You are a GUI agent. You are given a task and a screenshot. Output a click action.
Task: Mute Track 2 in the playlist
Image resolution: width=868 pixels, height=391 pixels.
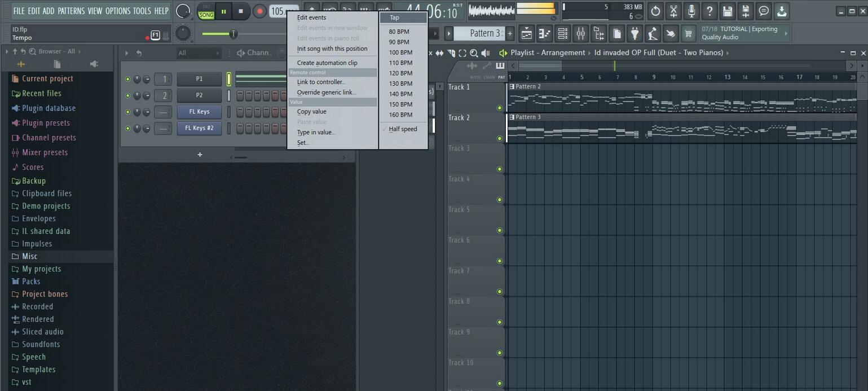499,138
